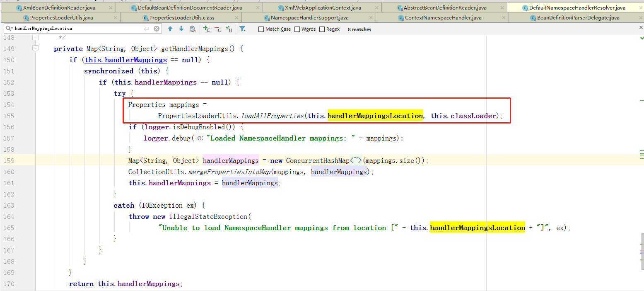Click the topmost green marker on the error stripe

(x=641, y=100)
